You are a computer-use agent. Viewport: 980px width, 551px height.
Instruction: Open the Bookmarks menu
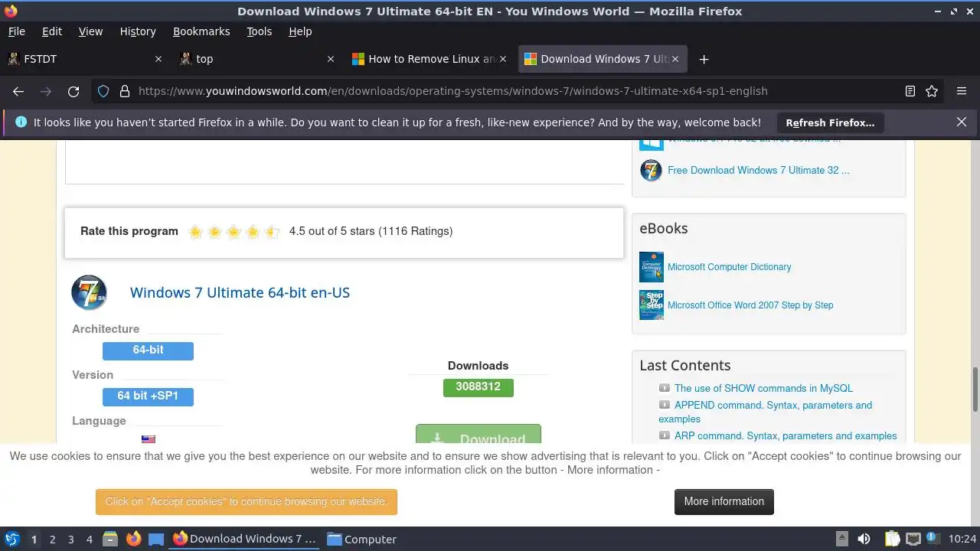[x=201, y=31]
